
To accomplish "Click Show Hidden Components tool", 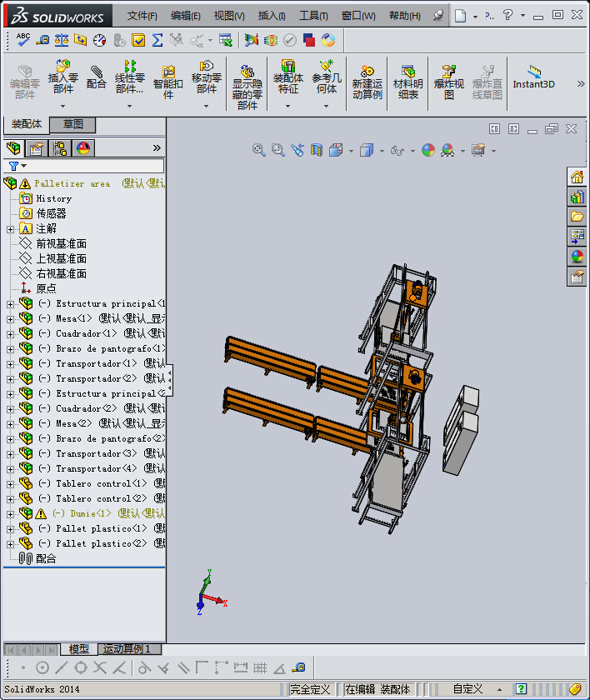I will click(x=247, y=87).
